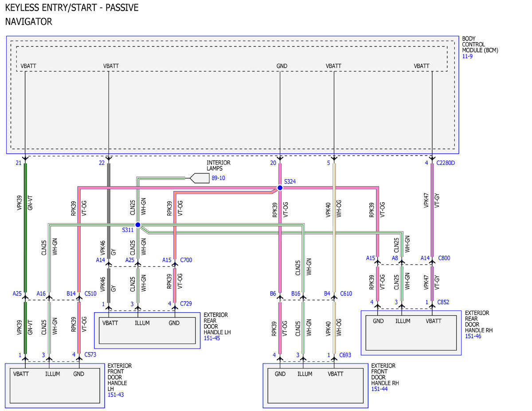This screenshot has height=411, width=532.
Task: Click the VBATT terminal in rear door handle RH
Action: point(434,321)
